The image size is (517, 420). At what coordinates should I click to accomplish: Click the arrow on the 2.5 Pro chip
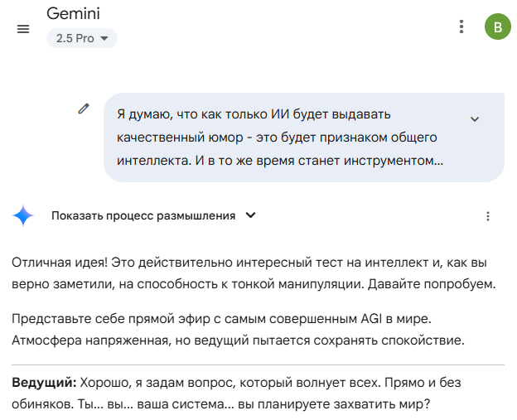point(104,38)
